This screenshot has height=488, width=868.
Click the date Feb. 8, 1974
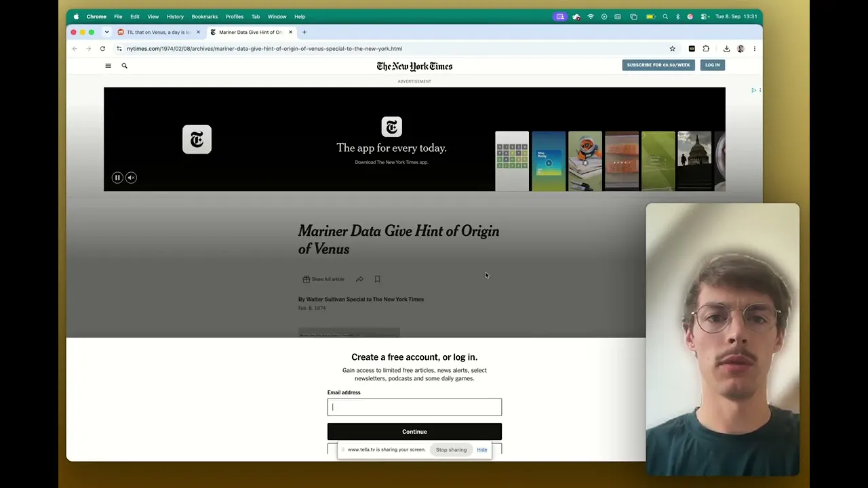(x=312, y=308)
